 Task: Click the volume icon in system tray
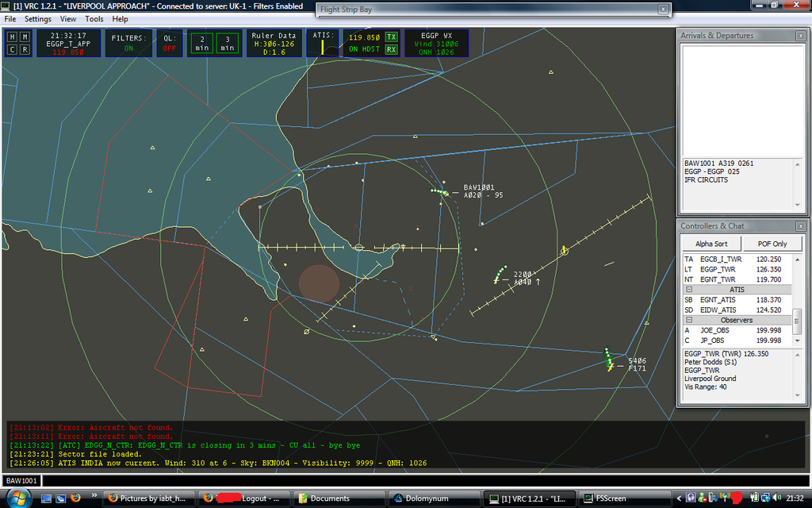click(764, 498)
